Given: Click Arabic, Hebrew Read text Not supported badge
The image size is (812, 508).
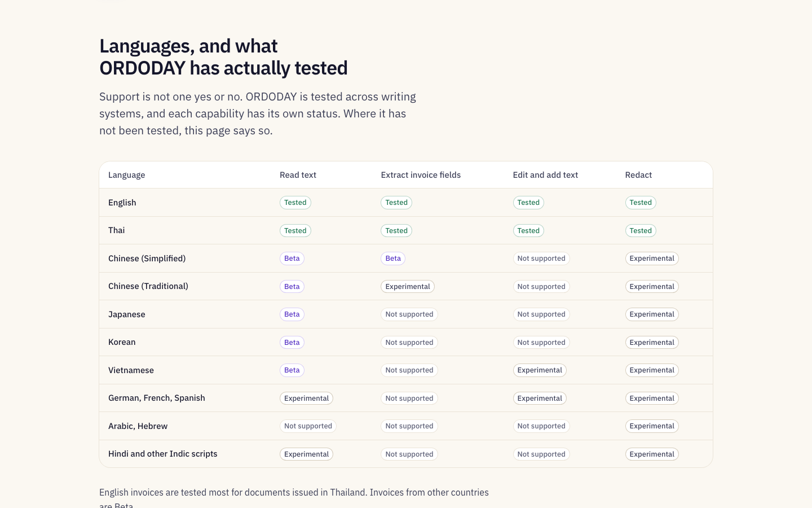Looking at the screenshot, I should pyautogui.click(x=308, y=426).
